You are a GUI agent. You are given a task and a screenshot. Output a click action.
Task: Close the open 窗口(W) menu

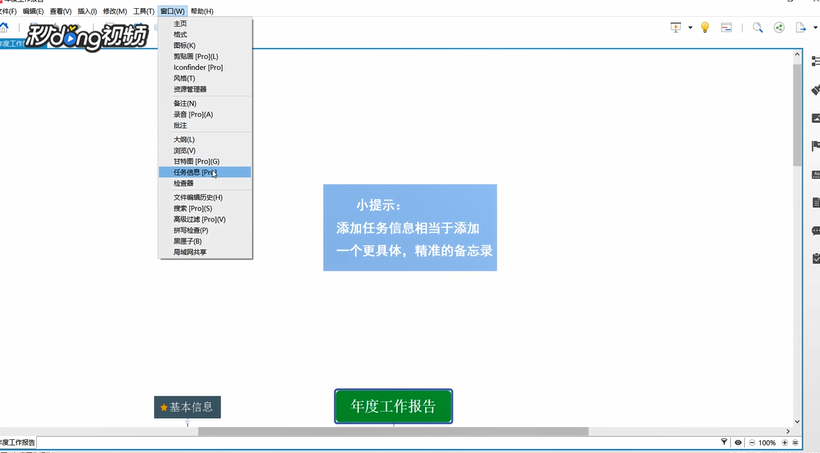(x=173, y=11)
